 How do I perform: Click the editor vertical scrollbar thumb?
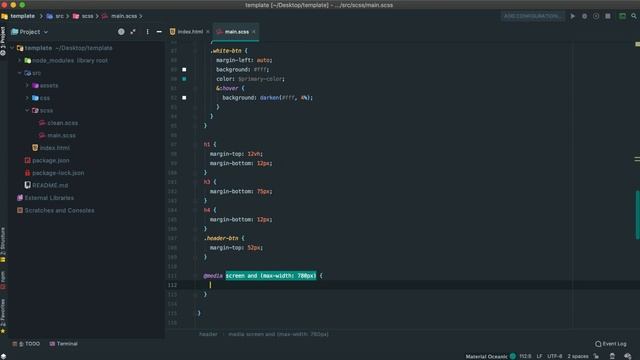click(637, 215)
